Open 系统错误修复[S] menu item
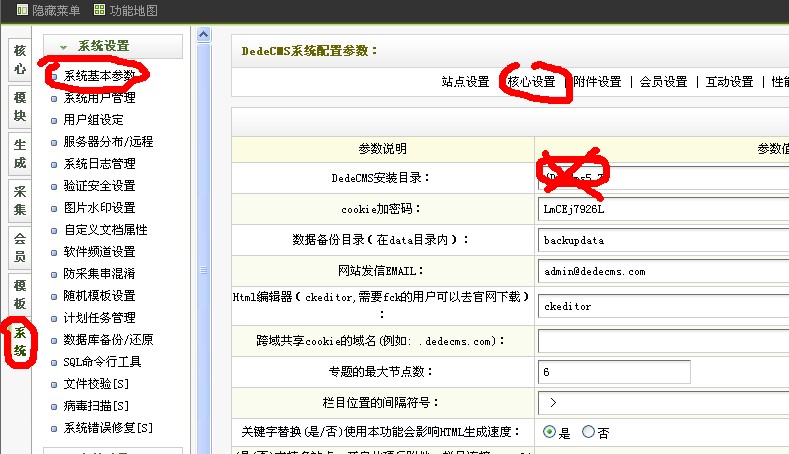Screen dimensions: 789x454 pos(108,428)
